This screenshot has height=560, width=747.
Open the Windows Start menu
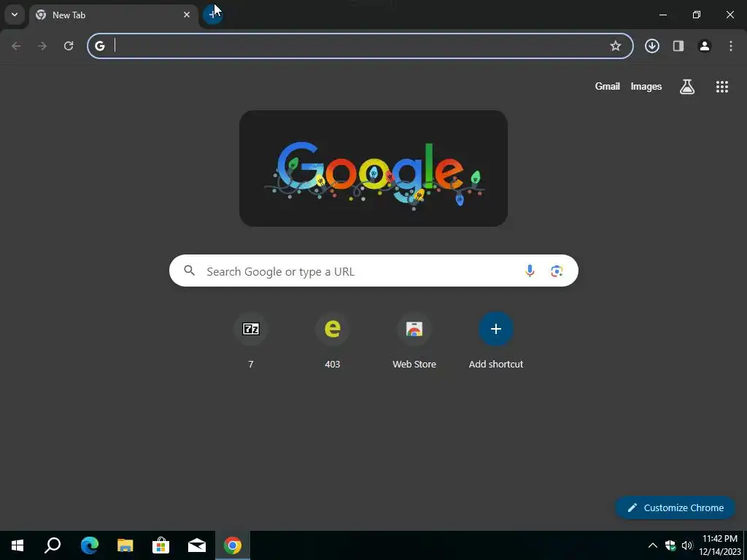[18, 545]
